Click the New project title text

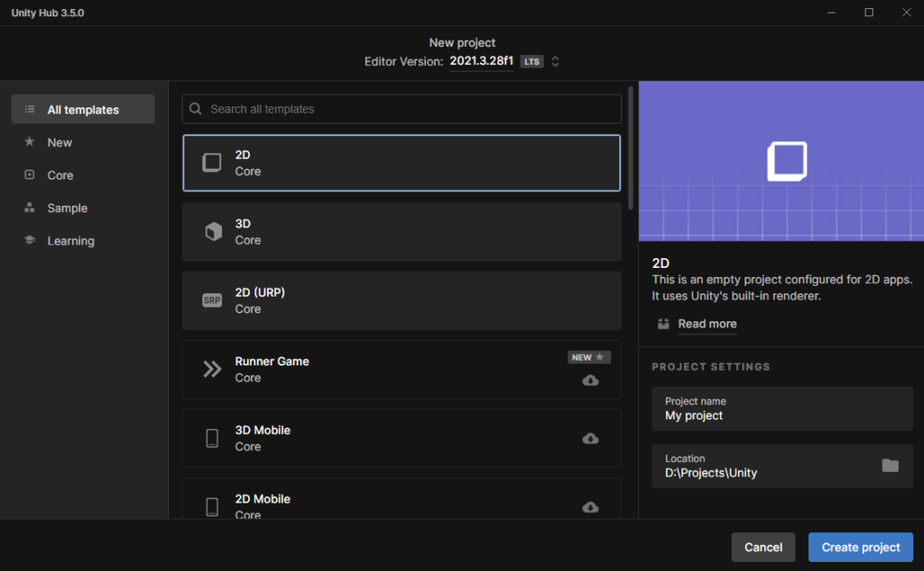coord(462,42)
